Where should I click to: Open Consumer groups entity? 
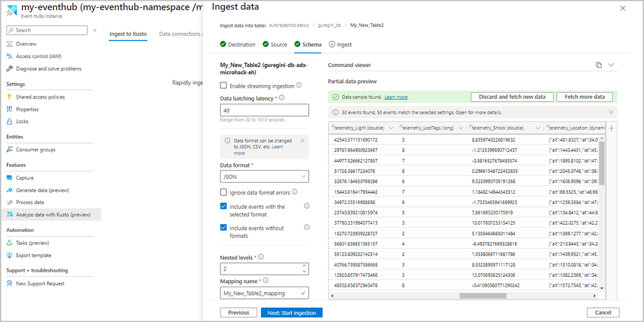click(35, 149)
